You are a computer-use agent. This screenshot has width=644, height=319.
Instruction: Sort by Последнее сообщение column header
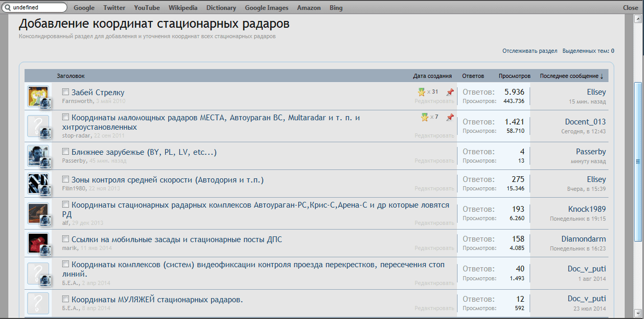571,76
